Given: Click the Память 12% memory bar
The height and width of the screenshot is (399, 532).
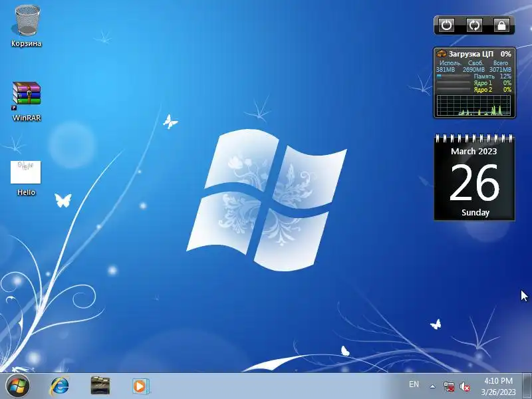Looking at the screenshot, I should (x=454, y=76).
